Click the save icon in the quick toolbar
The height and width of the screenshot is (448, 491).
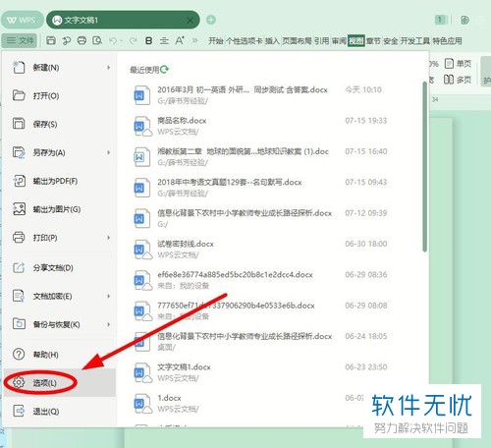point(51,40)
